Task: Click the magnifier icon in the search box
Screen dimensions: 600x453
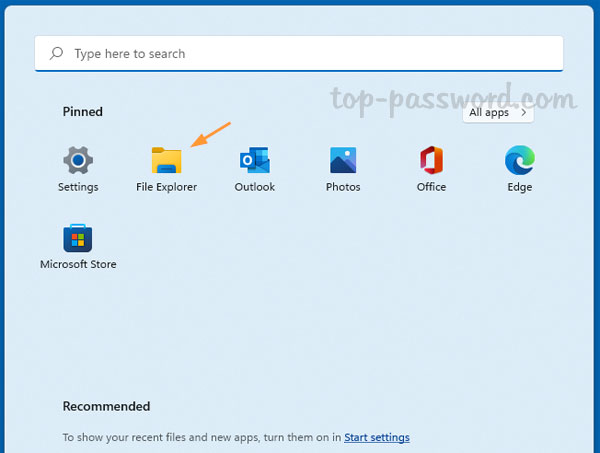Action: tap(57, 54)
